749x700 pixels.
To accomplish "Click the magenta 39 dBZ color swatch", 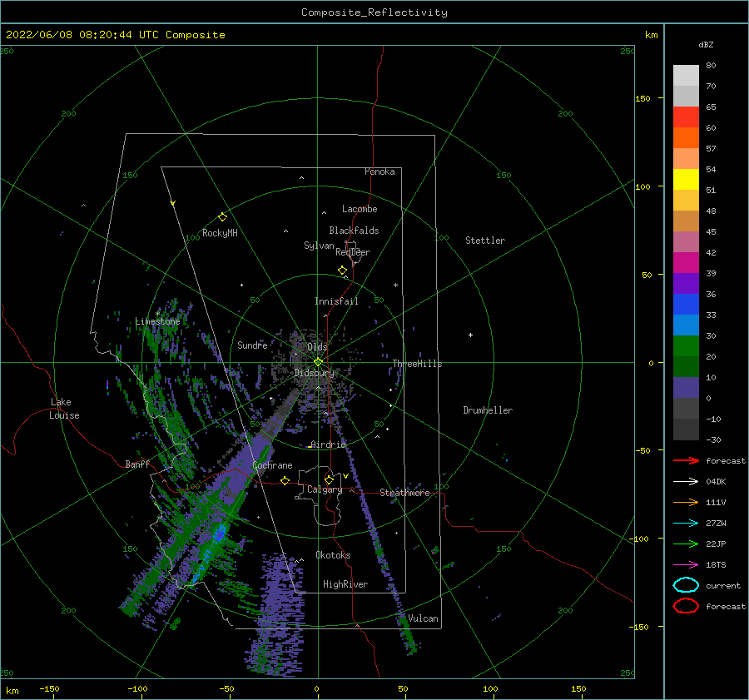I will click(x=686, y=263).
